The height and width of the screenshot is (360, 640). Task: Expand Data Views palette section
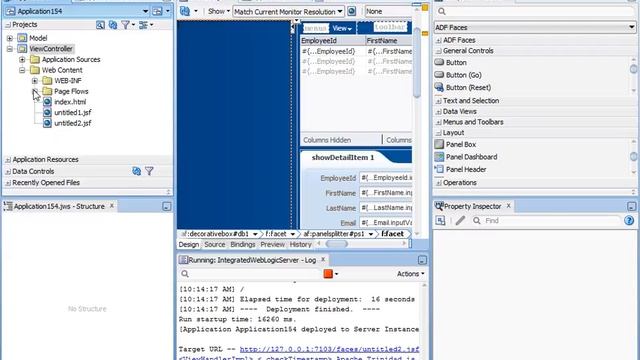click(438, 111)
